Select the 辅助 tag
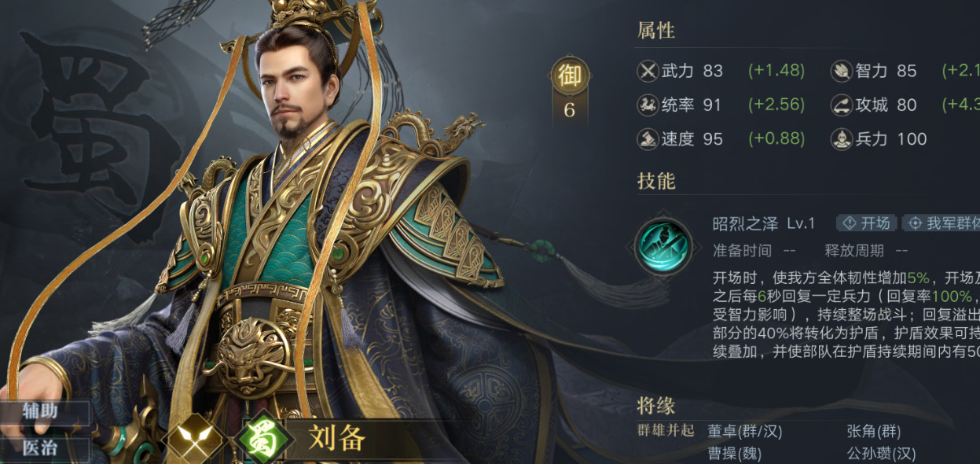This screenshot has height=464, width=980. tap(42, 411)
